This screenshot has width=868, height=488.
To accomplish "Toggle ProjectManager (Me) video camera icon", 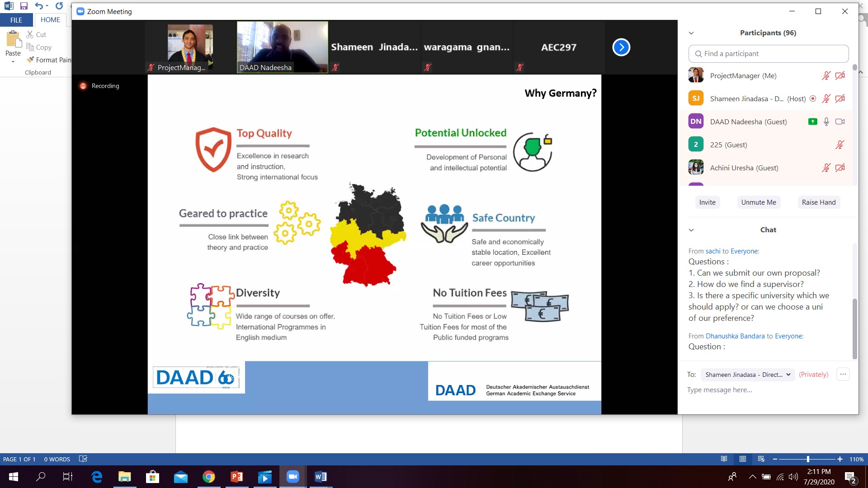I will click(840, 76).
